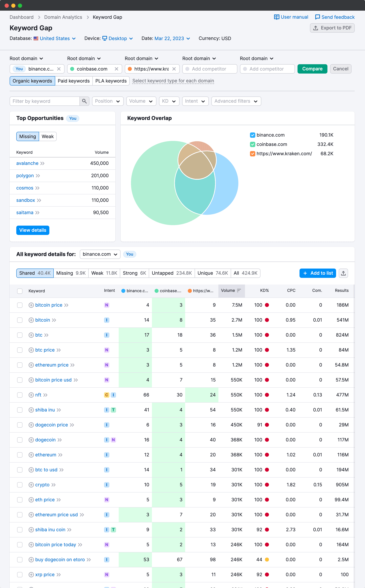Image resolution: width=365 pixels, height=588 pixels.
Task: Open the Untapped keywords tab
Action: [x=171, y=273]
